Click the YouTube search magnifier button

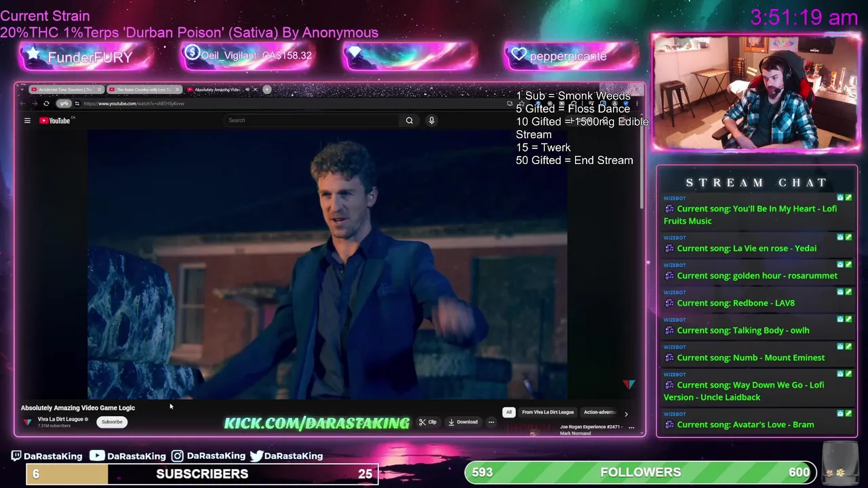click(410, 121)
